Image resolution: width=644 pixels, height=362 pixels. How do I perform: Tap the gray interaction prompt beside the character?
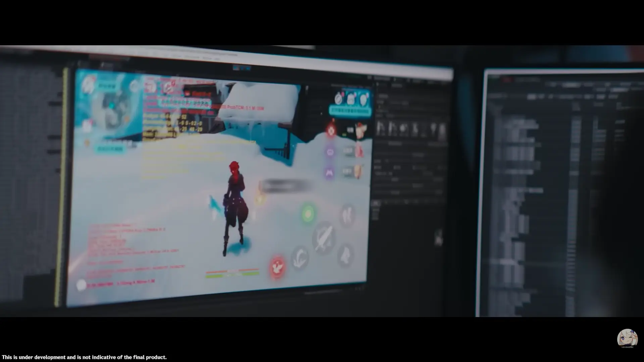pos(285,186)
